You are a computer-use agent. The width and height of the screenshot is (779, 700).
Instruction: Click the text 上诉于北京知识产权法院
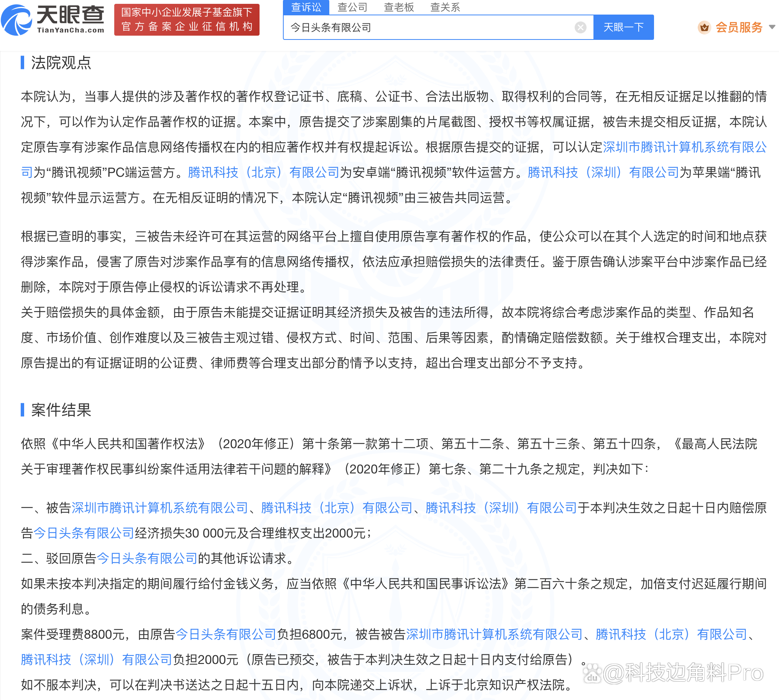click(495, 685)
